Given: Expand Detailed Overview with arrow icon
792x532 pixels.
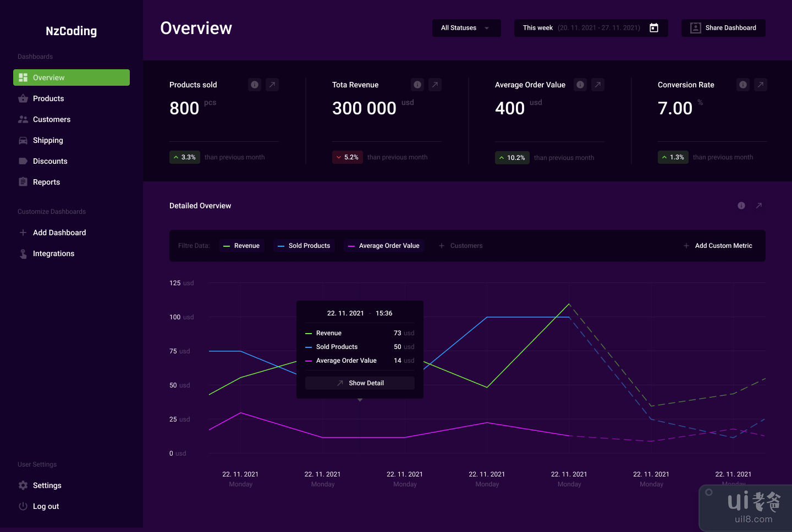Looking at the screenshot, I should click(x=759, y=206).
